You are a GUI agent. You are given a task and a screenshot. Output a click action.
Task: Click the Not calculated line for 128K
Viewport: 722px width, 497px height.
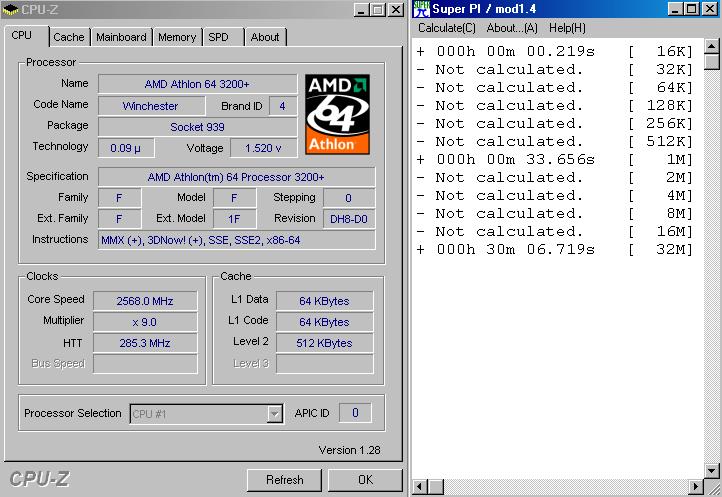[554, 105]
